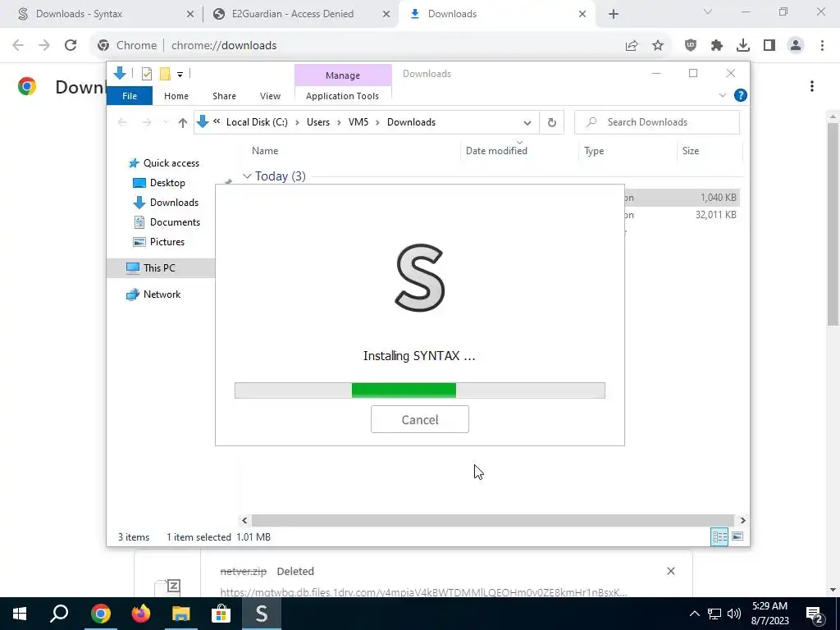Image resolution: width=840 pixels, height=630 pixels.
Task: Click Explorer forward navigation arrow
Action: 146,123
